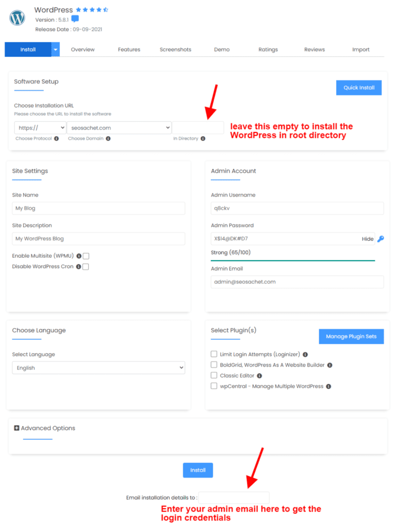Click info icon beside Choose Protocol
Screen dimensions: 396x532
point(56,139)
